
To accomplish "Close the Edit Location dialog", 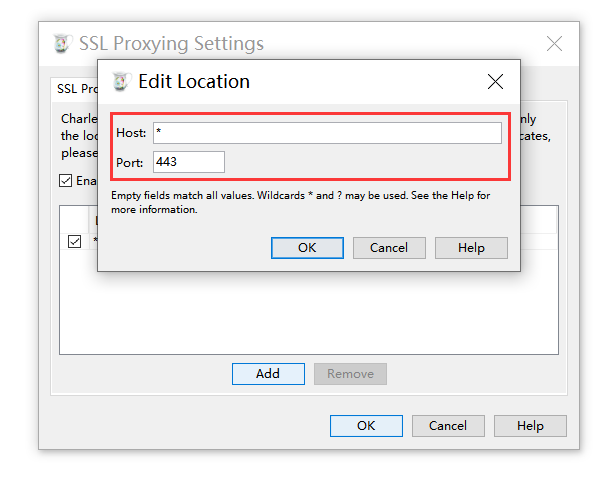I will tap(495, 81).
